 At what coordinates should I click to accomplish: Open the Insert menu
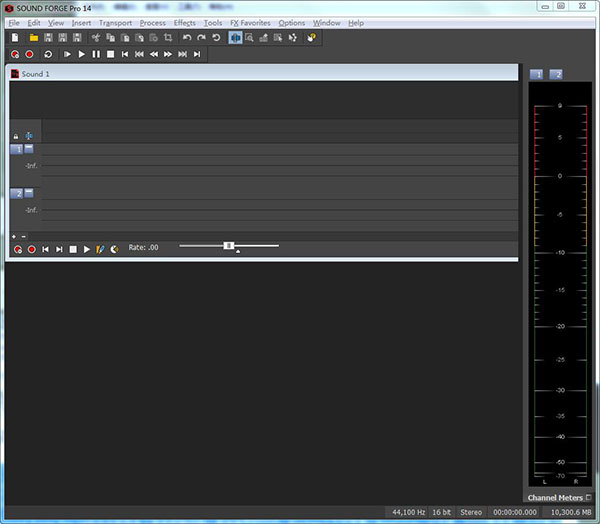(x=82, y=23)
